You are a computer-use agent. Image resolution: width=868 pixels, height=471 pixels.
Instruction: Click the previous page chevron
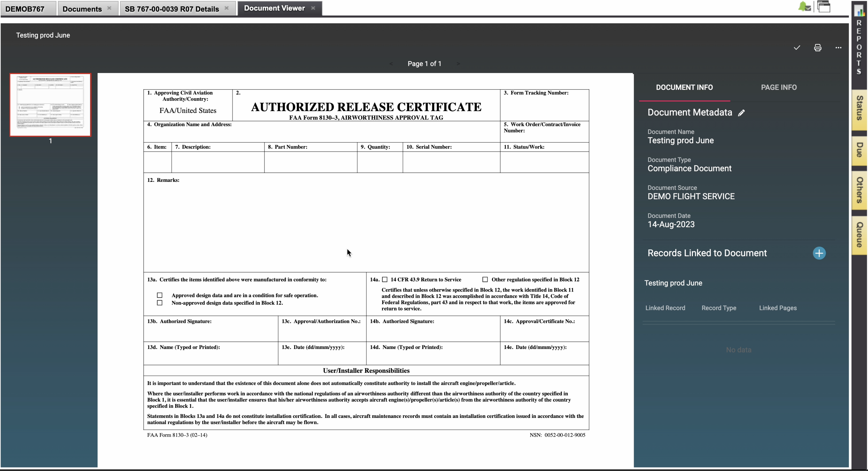(x=391, y=63)
